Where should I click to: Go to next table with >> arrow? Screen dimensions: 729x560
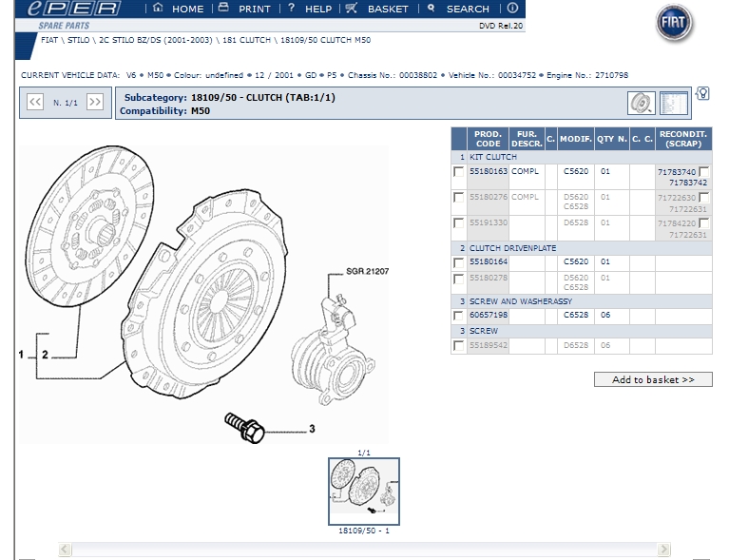pyautogui.click(x=94, y=102)
